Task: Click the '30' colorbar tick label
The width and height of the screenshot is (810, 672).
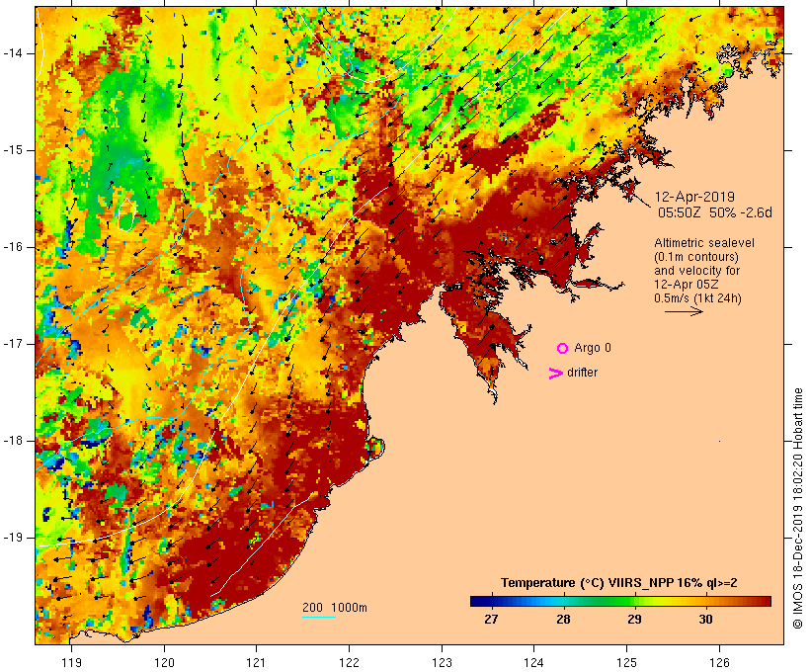Action: coord(705,619)
